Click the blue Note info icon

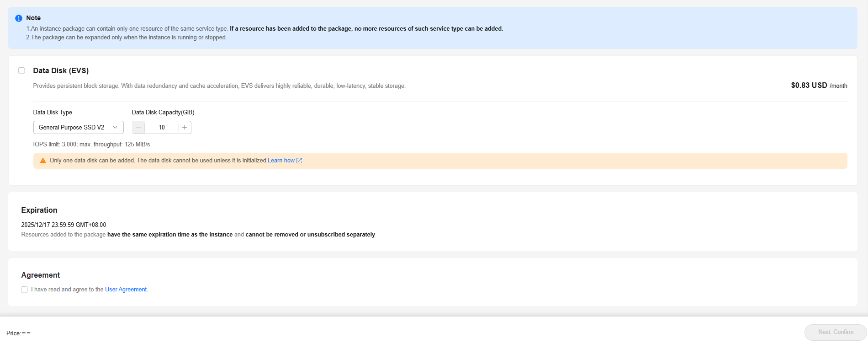(19, 18)
